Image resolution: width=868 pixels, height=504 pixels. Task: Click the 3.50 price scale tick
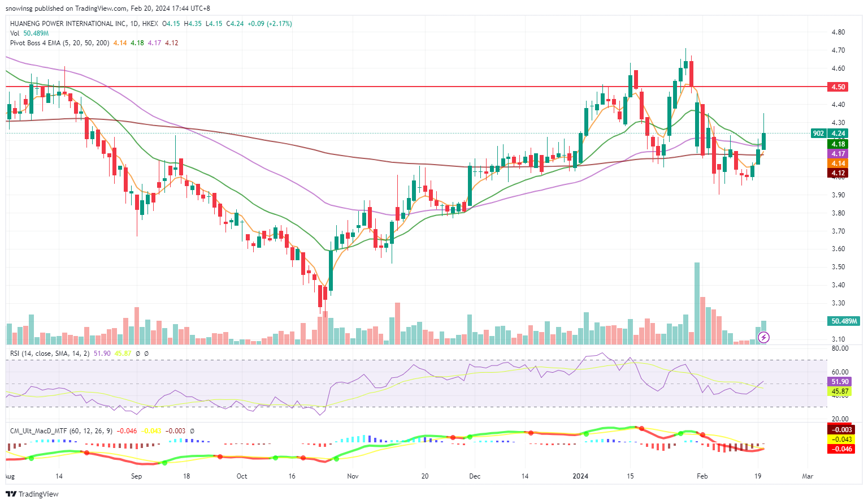[839, 267]
